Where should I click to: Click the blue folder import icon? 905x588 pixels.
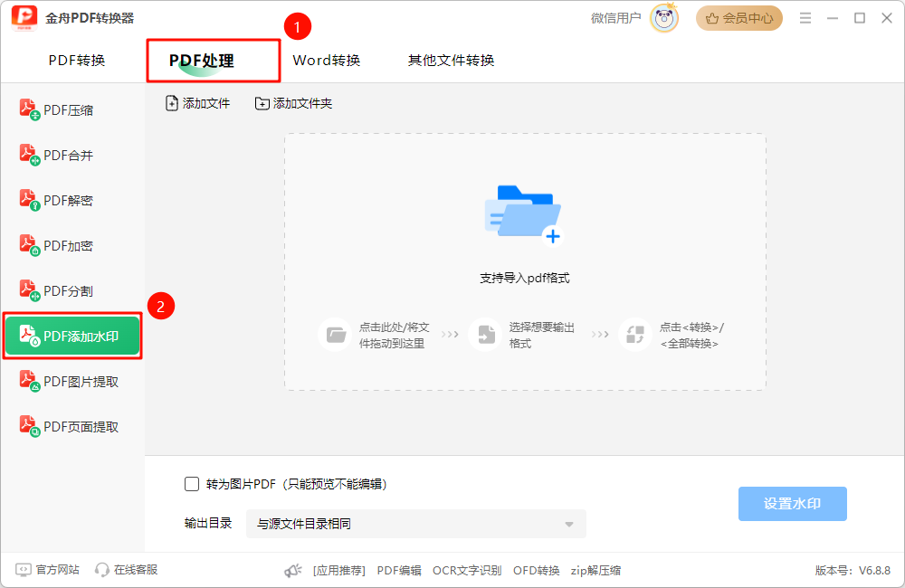[x=523, y=214]
